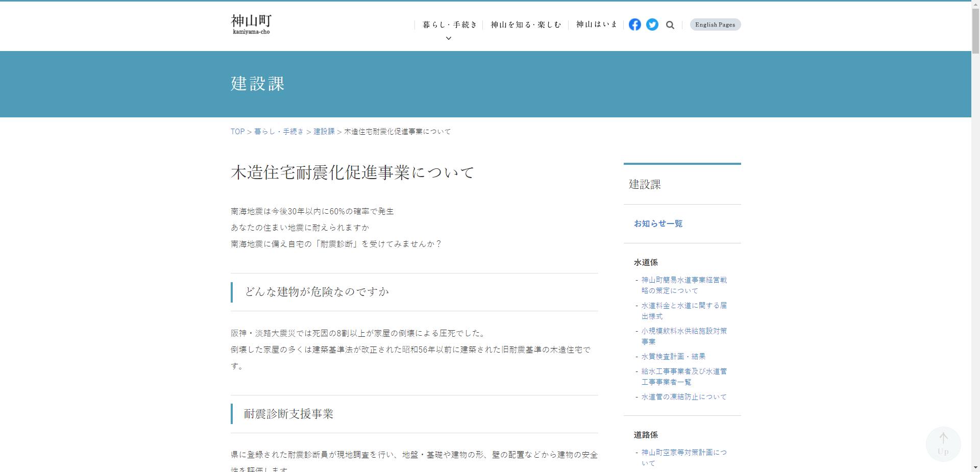The width and height of the screenshot is (980, 472).
Task: Open the 神山を知る・楽しむ menu
Action: pos(526,24)
